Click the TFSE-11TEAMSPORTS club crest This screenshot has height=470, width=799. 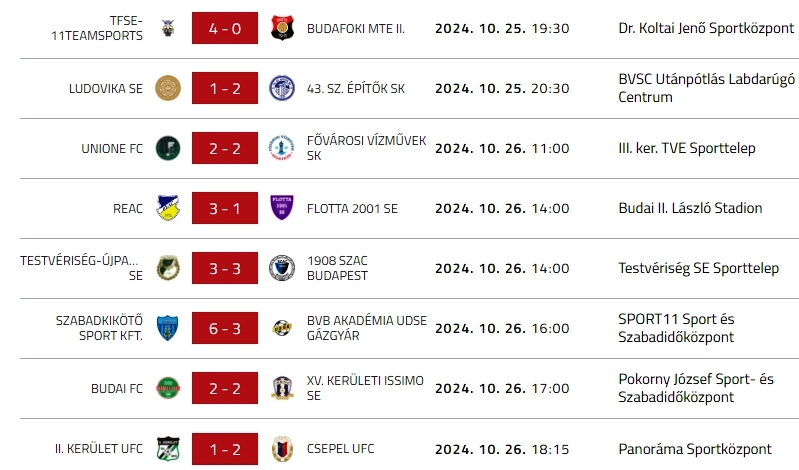167,29
